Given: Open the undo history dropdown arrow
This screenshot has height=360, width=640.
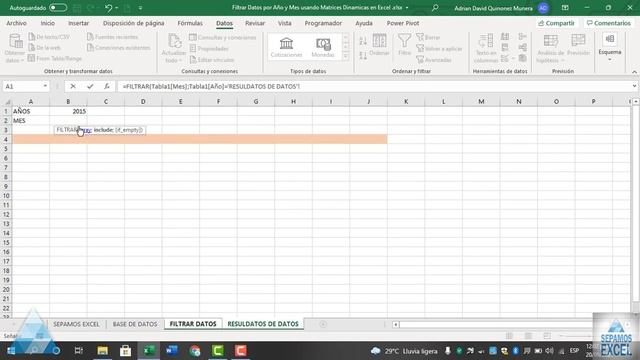Looking at the screenshot, I should [116, 8].
